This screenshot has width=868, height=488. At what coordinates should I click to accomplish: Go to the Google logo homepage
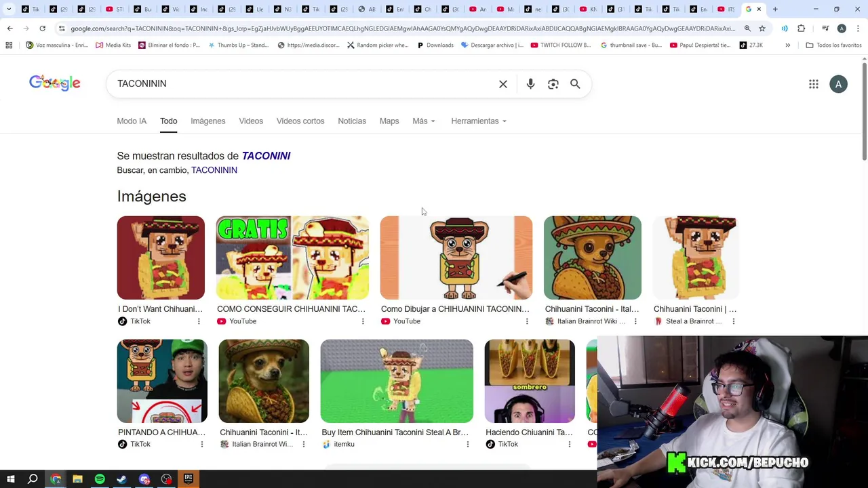pos(55,83)
